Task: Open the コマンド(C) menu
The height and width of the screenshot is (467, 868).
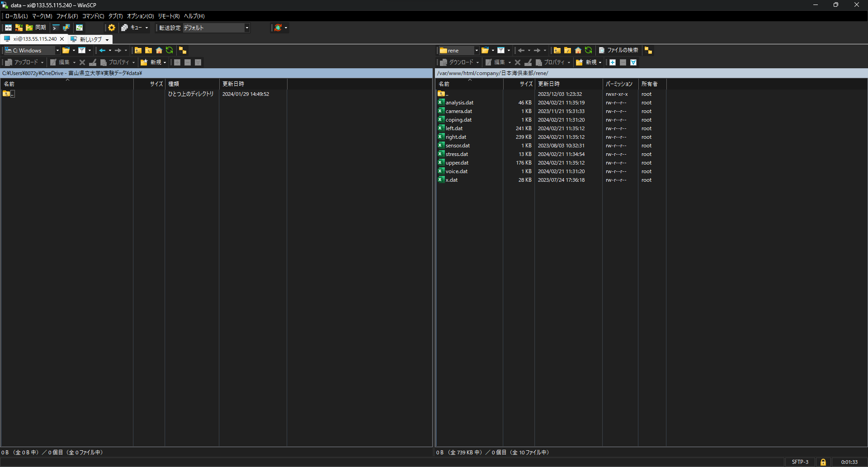Action: [93, 16]
